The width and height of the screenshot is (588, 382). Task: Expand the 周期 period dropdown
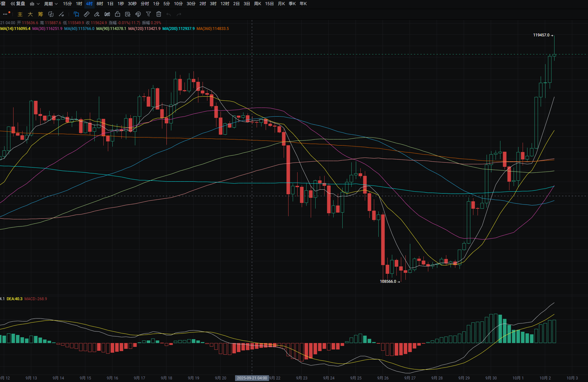(x=51, y=4)
